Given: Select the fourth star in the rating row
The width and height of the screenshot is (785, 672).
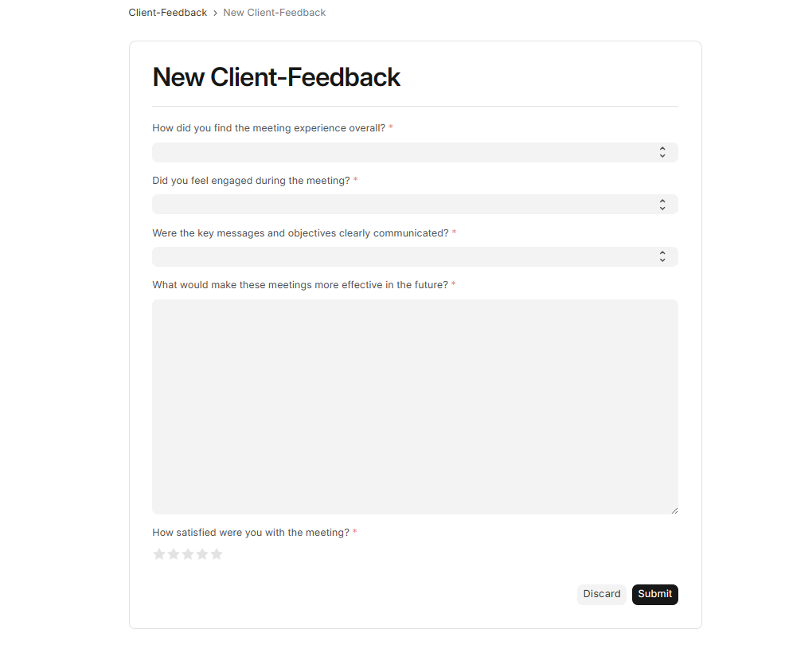Looking at the screenshot, I should click(202, 553).
